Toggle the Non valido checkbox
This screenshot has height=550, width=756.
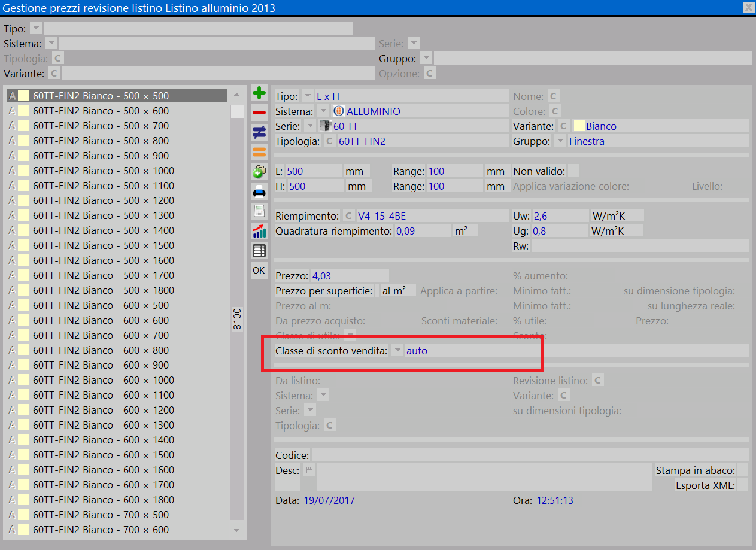point(573,171)
